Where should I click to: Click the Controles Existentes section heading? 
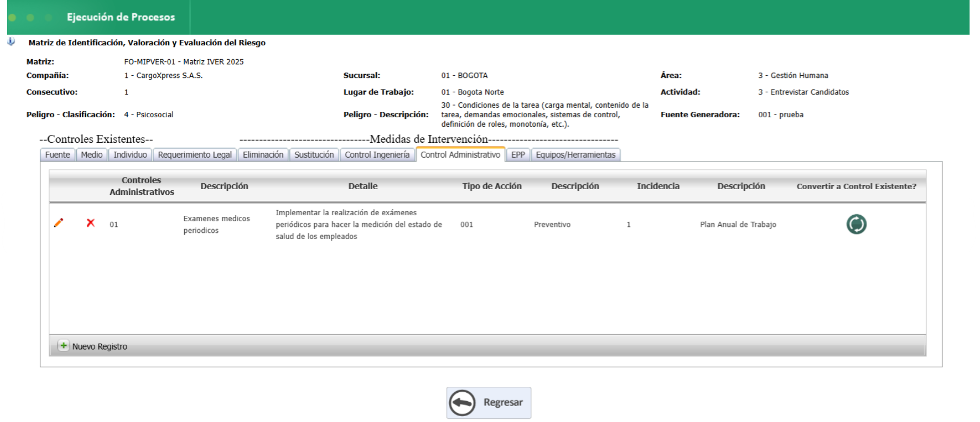96,139
